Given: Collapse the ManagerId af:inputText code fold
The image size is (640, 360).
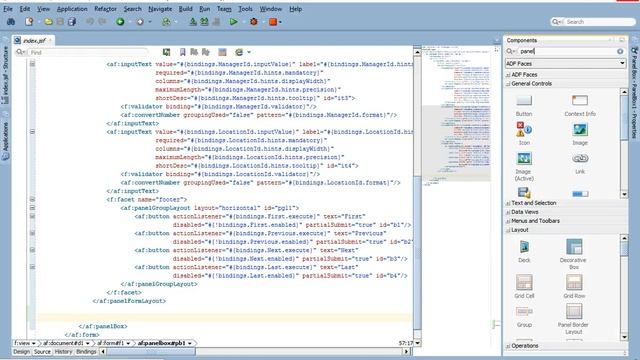Looking at the screenshot, I should (x=32, y=64).
